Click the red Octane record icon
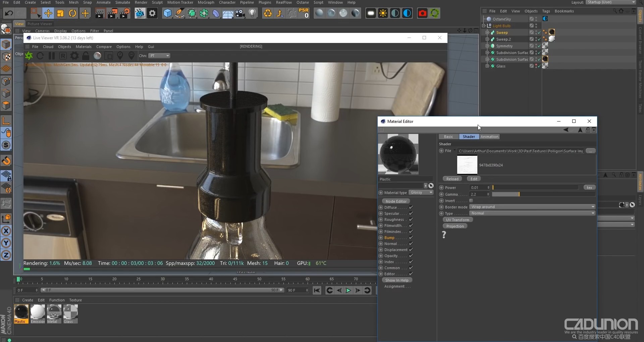 pyautogui.click(x=422, y=13)
